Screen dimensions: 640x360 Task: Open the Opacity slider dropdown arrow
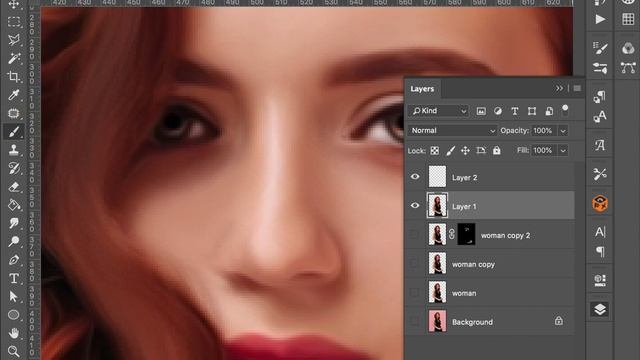tap(563, 131)
